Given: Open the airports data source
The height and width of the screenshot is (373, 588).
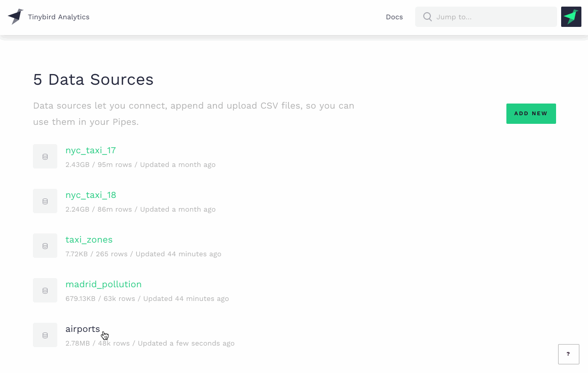Looking at the screenshot, I should click(x=83, y=329).
